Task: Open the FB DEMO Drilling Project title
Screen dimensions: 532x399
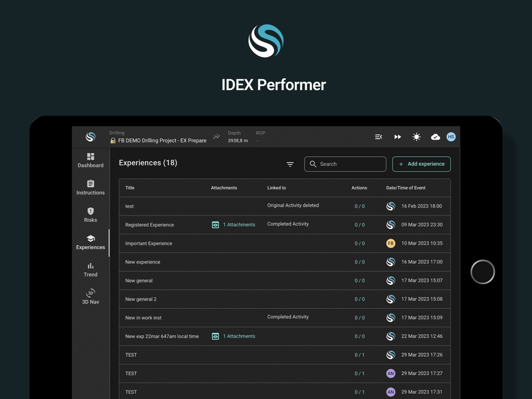Action: click(162, 140)
